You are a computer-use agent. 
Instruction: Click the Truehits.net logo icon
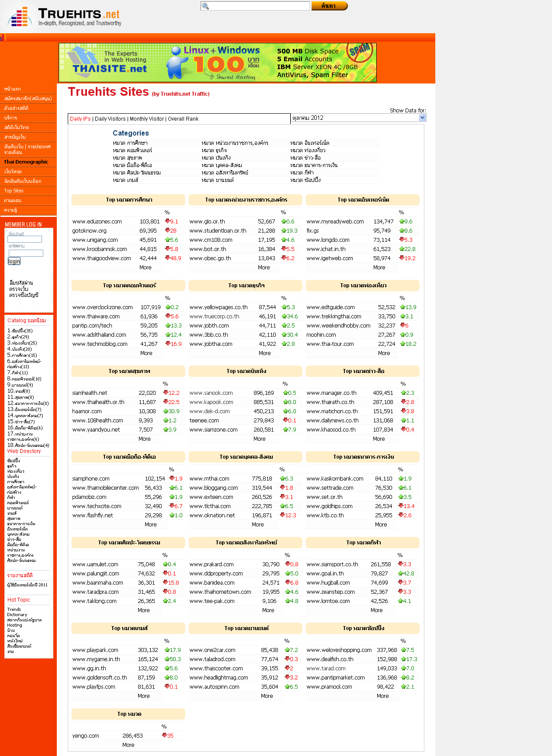point(20,17)
